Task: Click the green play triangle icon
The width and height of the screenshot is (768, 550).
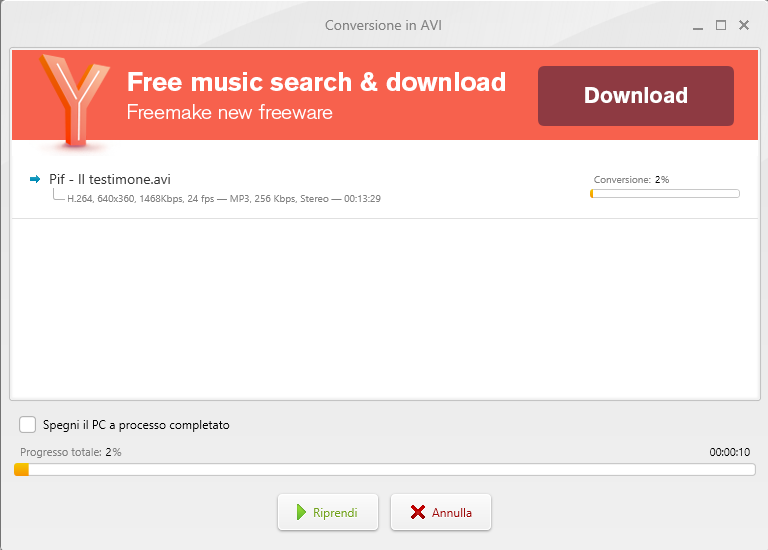Action: (301, 512)
